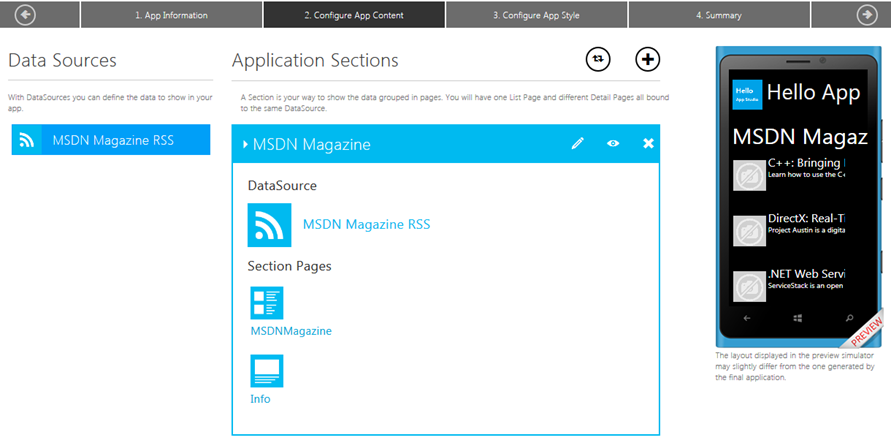891x443 pixels.
Task: Click the MSDNMagazine list page icon
Action: [267, 303]
